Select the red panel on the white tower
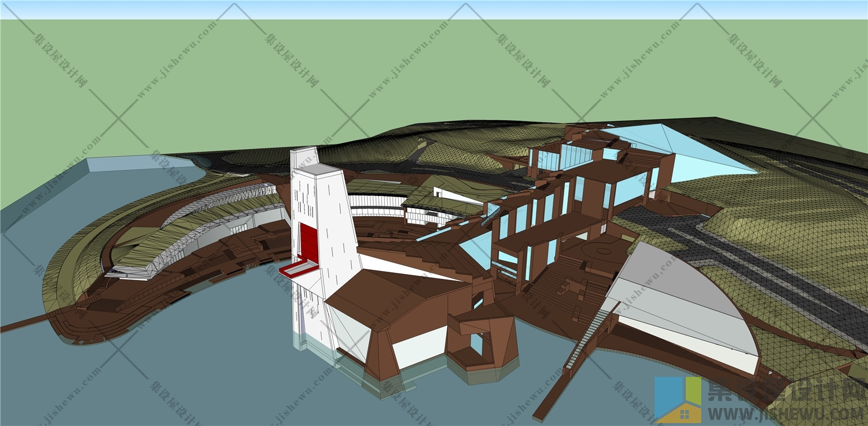The width and height of the screenshot is (868, 426). 308,243
